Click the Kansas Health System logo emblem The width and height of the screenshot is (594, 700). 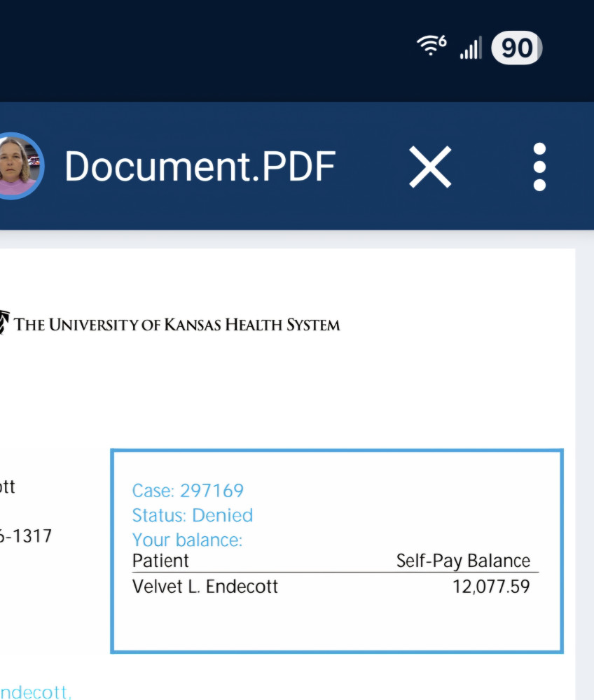click(x=4, y=323)
